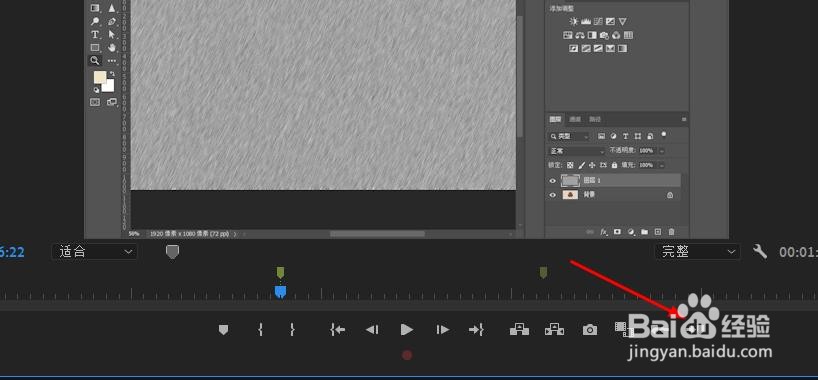
Task: Click the Photoshop foreground color swatch
Action: pos(100,77)
